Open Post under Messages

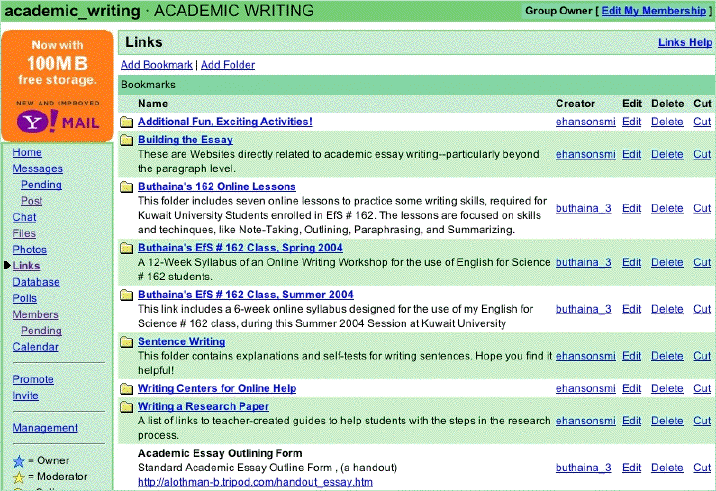32,201
